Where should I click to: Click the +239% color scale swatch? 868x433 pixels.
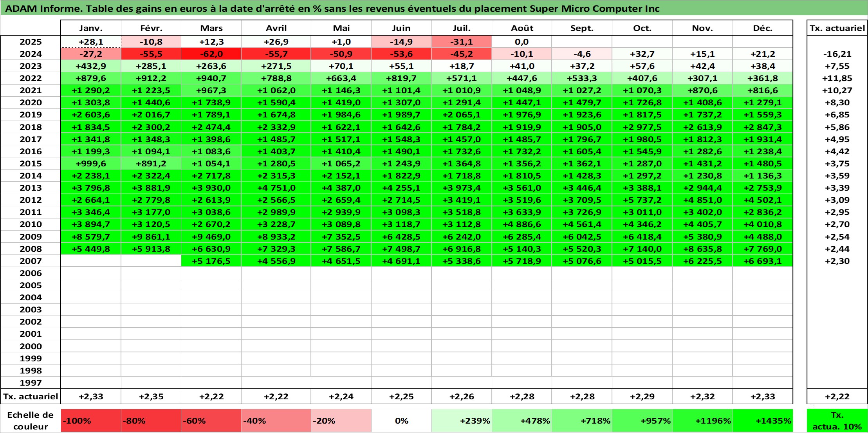[x=462, y=421]
